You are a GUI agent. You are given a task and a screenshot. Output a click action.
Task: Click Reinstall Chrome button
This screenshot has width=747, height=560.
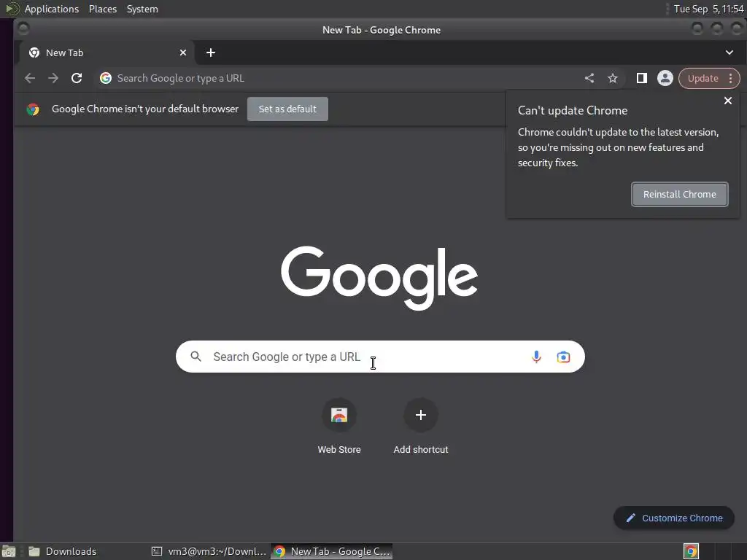tap(679, 194)
